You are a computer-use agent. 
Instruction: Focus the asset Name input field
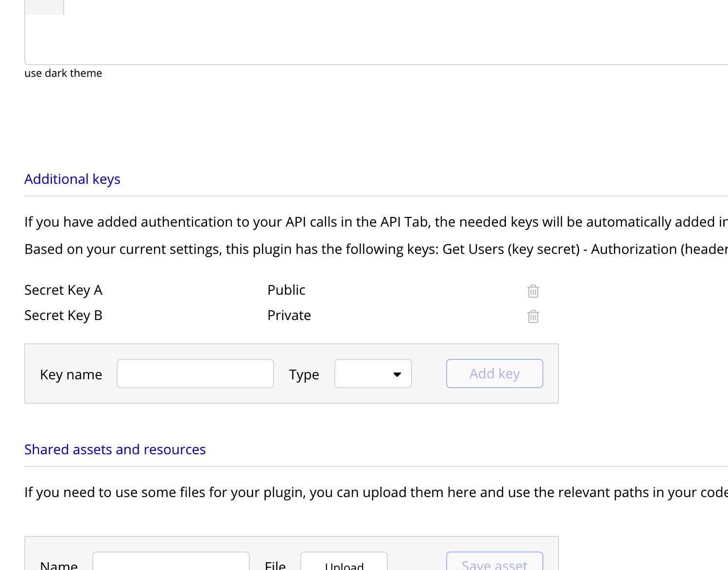click(x=171, y=563)
